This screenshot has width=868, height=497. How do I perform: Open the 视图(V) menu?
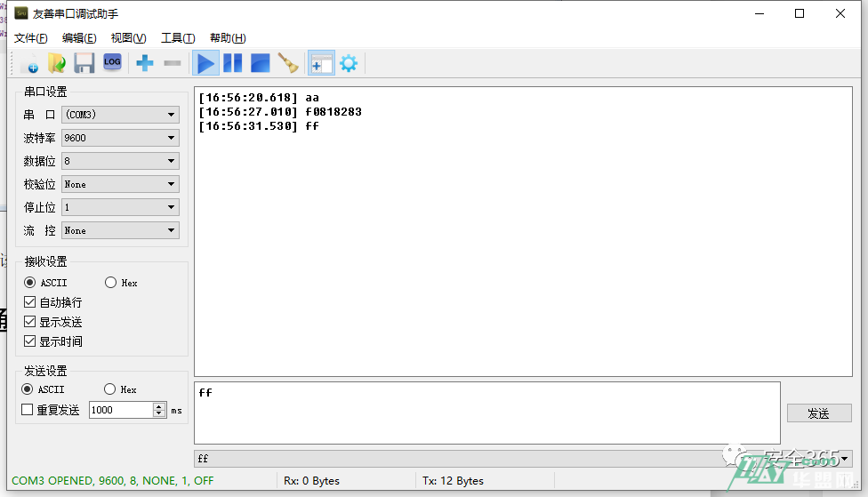[128, 38]
